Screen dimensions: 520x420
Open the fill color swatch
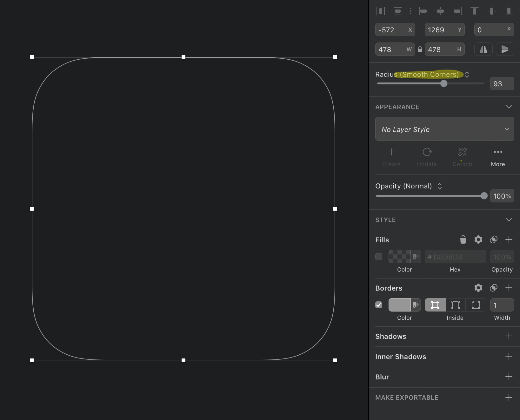(x=400, y=257)
